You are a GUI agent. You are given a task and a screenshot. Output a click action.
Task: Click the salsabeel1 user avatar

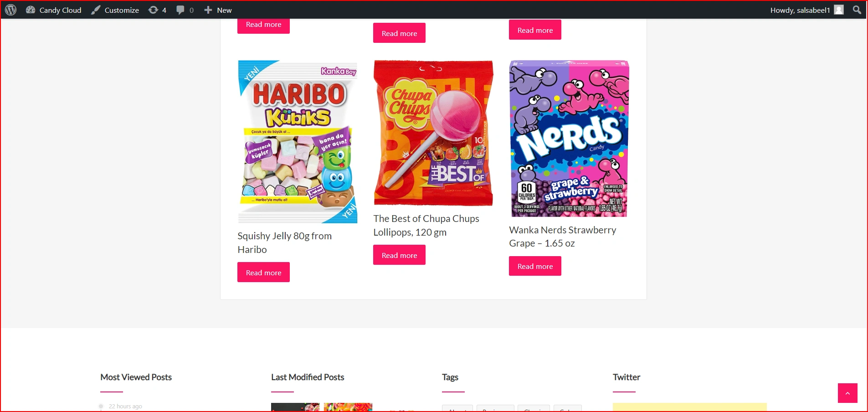(839, 10)
